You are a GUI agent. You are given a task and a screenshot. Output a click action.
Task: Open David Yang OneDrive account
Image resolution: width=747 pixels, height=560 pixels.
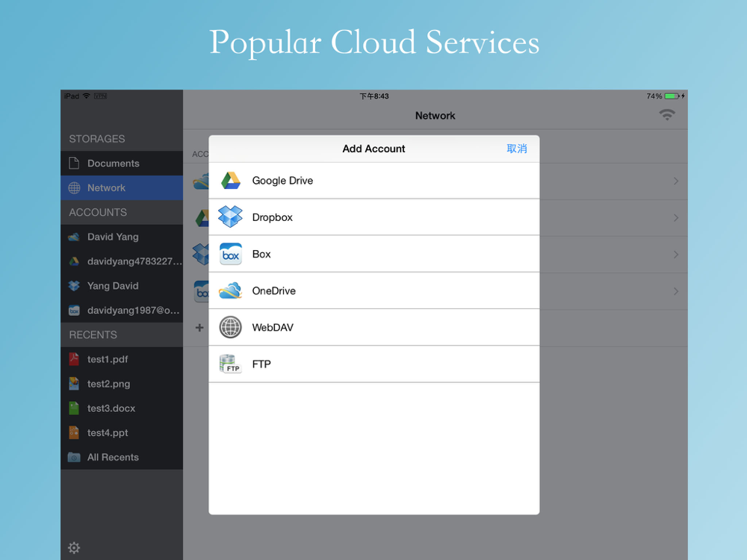coord(122,237)
